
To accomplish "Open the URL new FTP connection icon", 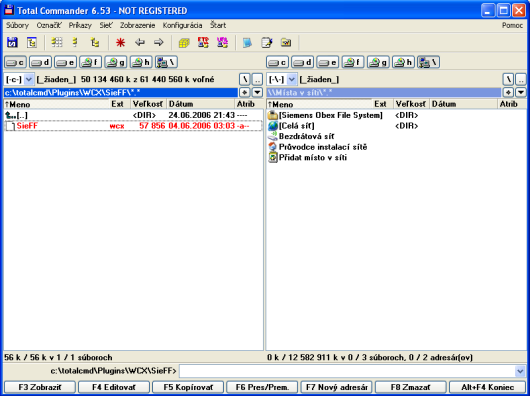I will 222,43.
